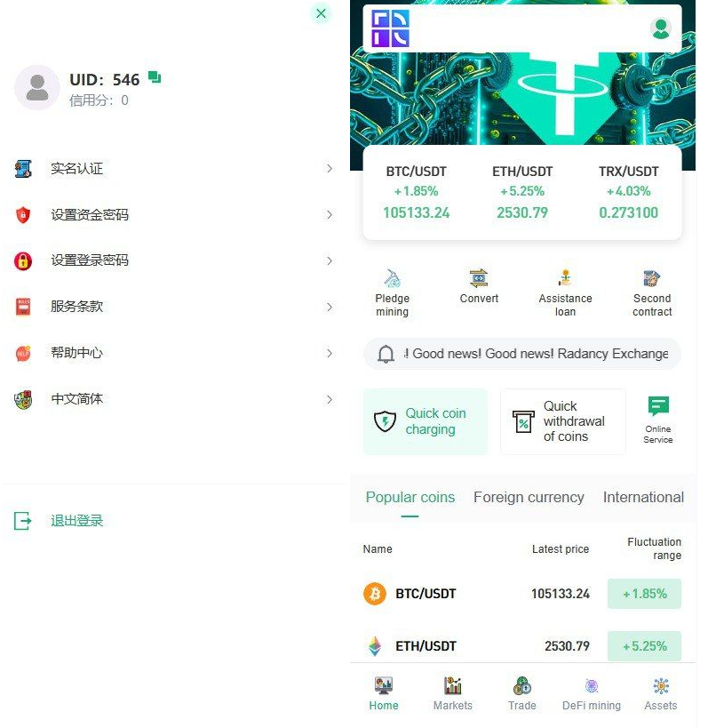Open the 中文简体 language selector chevron
The height and width of the screenshot is (728, 708).
[x=330, y=399]
